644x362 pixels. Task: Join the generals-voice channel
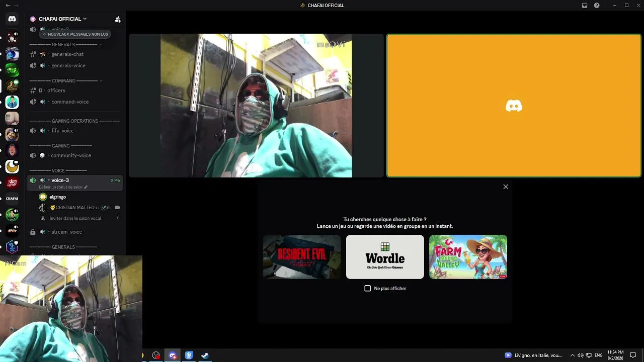pos(74,66)
